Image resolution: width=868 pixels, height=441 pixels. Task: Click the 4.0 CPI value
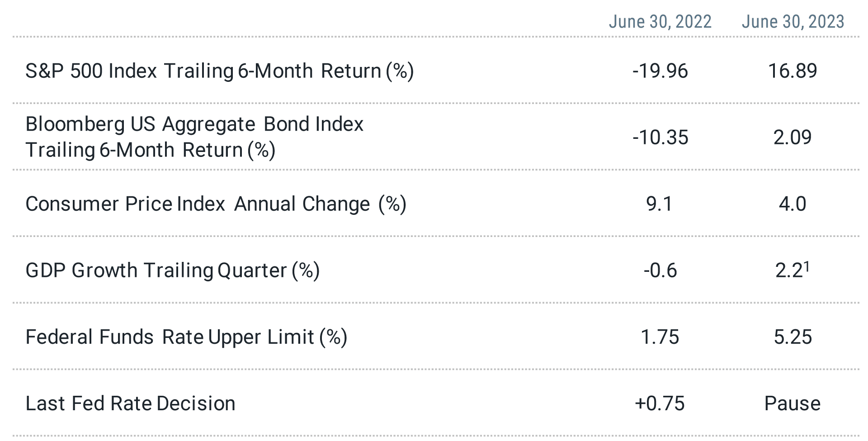pyautogui.click(x=793, y=204)
